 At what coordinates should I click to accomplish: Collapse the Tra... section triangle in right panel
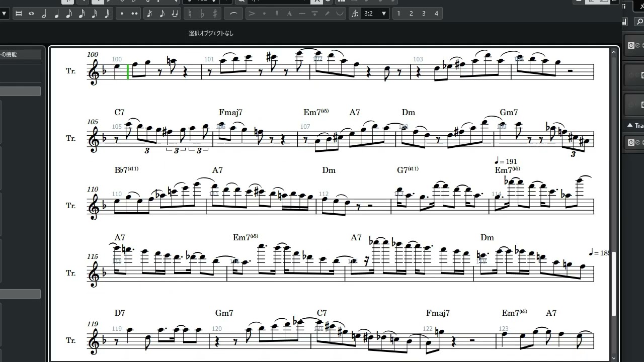click(x=629, y=125)
